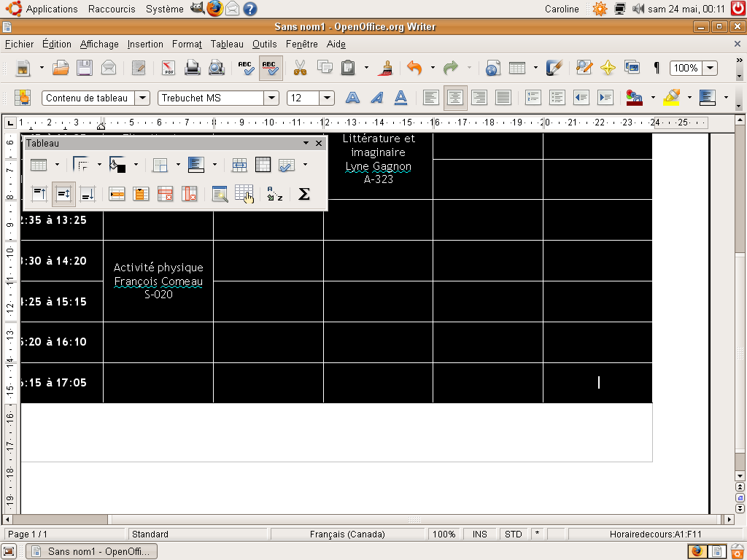Viewport: 747px width, 560px height.
Task: Click the Sans nom1 taskbar window button
Action: click(x=92, y=551)
